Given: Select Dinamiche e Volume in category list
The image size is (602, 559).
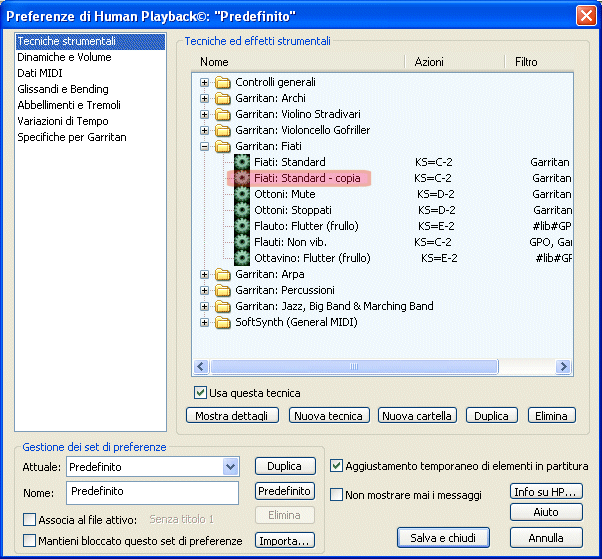Looking at the screenshot, I should [64, 57].
